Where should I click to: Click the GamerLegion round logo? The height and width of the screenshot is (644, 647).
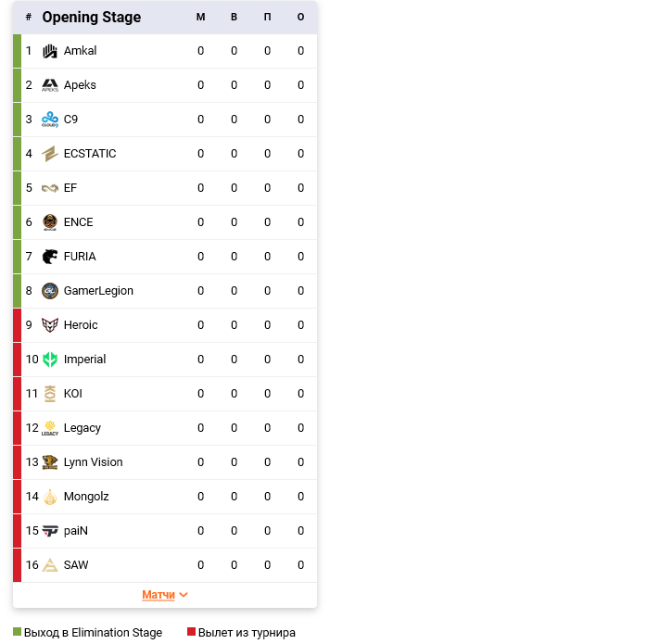50,291
